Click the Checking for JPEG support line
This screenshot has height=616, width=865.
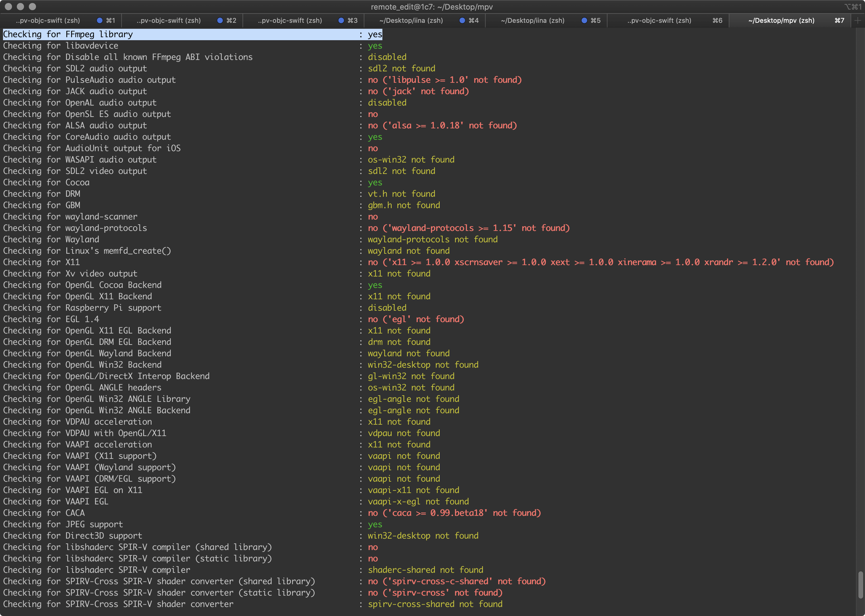tap(63, 524)
